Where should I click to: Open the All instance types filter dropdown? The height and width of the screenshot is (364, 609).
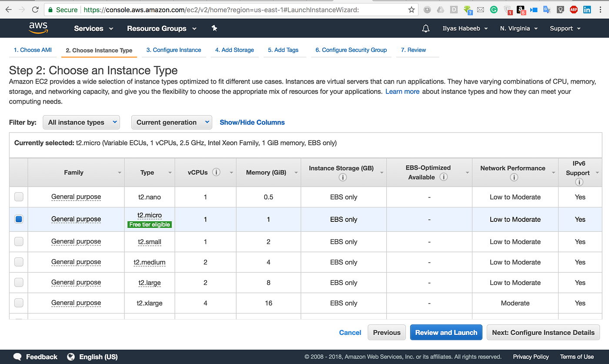pyautogui.click(x=81, y=122)
